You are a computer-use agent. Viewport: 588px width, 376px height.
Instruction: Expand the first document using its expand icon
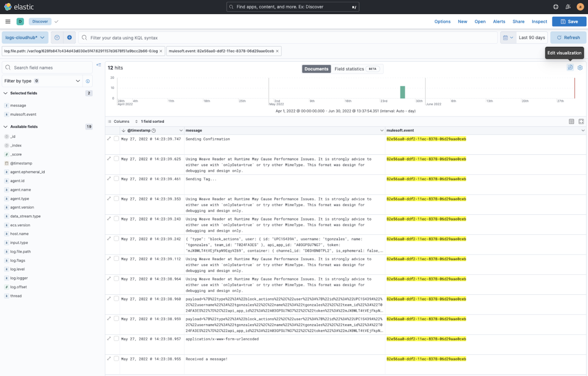tap(109, 139)
